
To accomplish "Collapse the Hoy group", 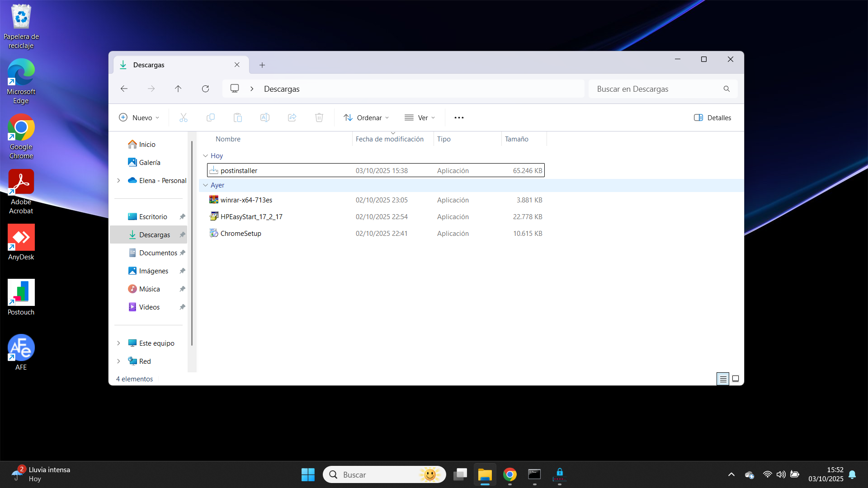I will [x=205, y=156].
